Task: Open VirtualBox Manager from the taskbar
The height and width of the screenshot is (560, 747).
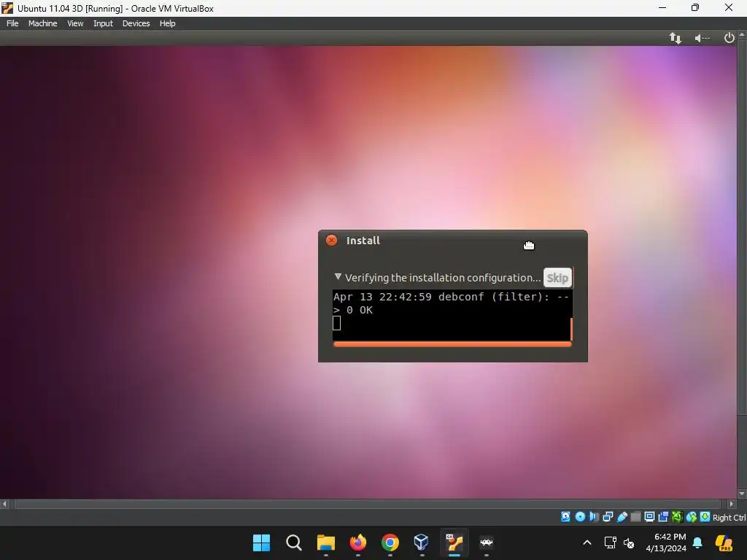Action: click(422, 542)
